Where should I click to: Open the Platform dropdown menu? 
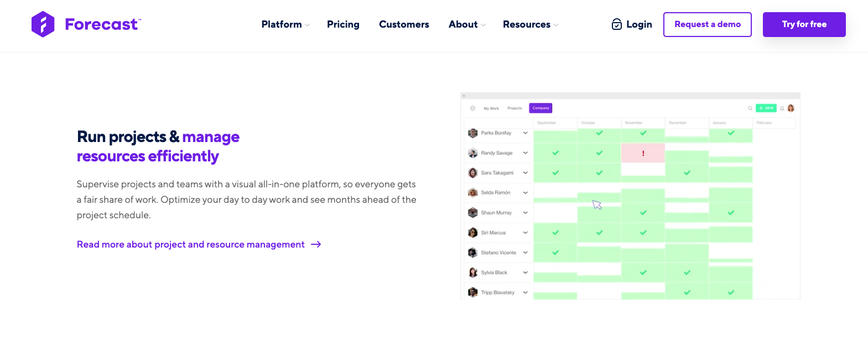click(x=285, y=24)
